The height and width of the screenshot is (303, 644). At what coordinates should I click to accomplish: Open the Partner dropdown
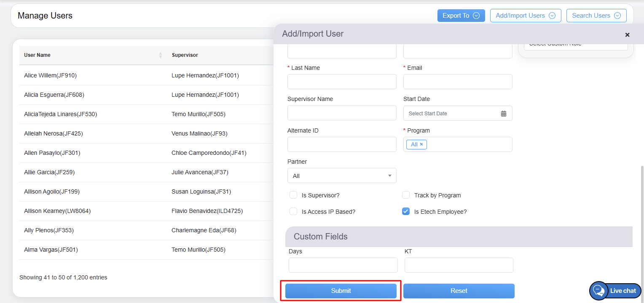tap(342, 176)
